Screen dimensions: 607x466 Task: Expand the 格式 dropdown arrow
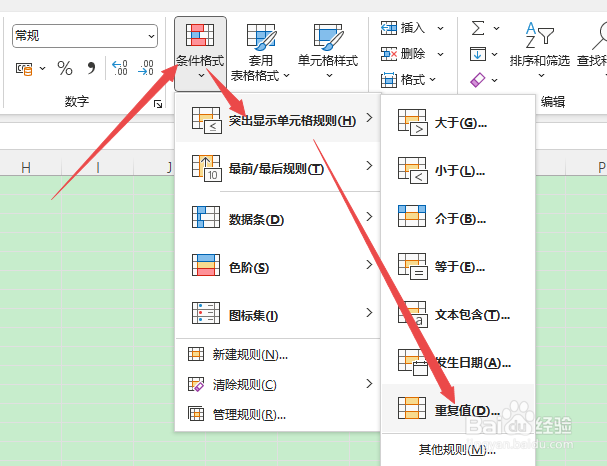(432, 79)
